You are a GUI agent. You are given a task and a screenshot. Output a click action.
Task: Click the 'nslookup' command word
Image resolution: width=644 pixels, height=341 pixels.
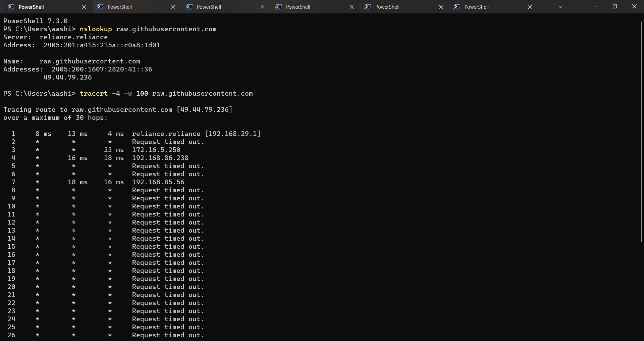pos(96,29)
